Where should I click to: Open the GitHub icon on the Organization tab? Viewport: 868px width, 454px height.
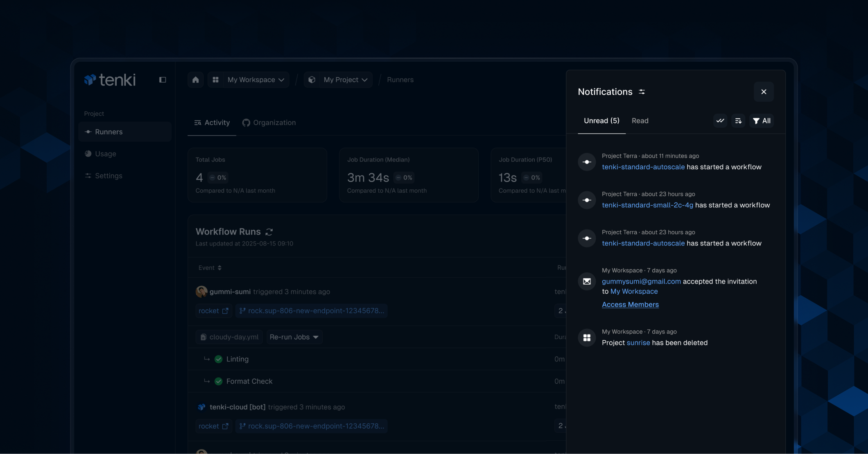click(246, 122)
